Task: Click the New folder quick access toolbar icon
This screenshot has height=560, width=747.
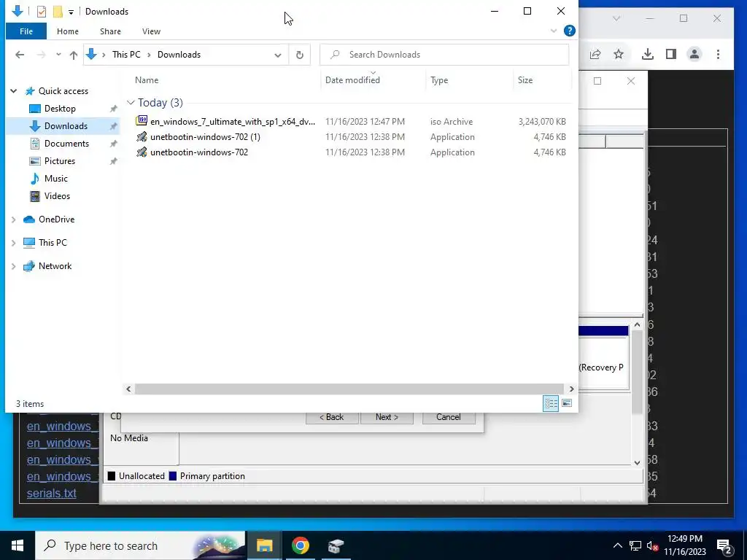Action: pos(57,12)
